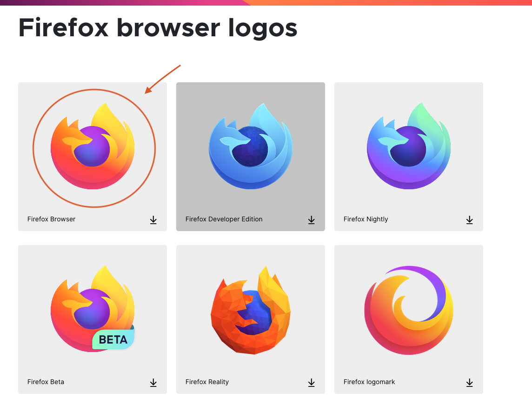Download the Firefox logomark

tap(470, 383)
